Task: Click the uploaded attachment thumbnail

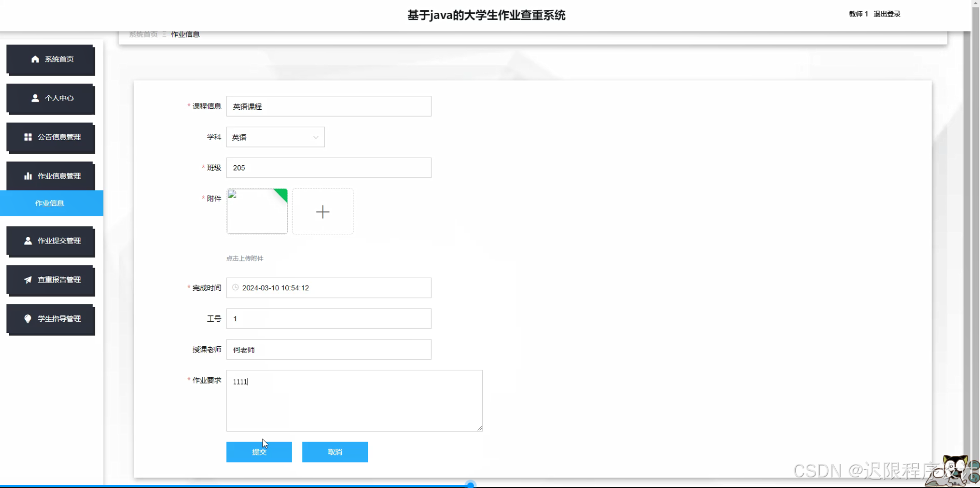Action: pos(257,212)
